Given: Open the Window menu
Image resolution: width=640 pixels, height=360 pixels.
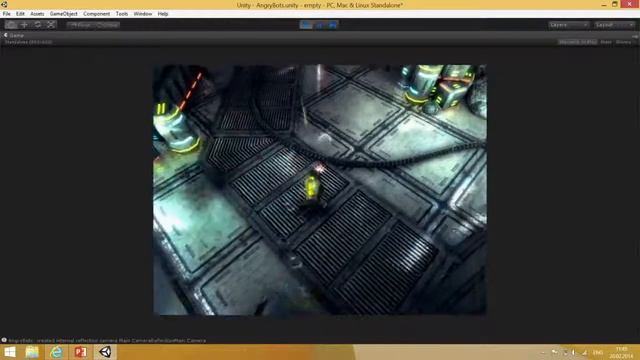Looking at the screenshot, I should pos(143,14).
